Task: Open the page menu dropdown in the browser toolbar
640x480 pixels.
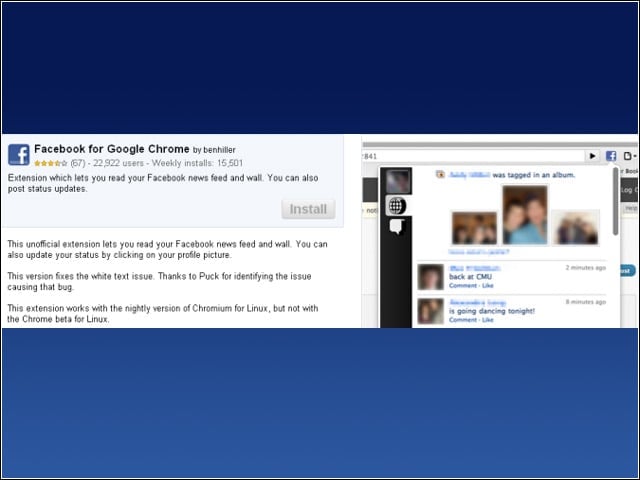Action: pyautogui.click(x=630, y=156)
